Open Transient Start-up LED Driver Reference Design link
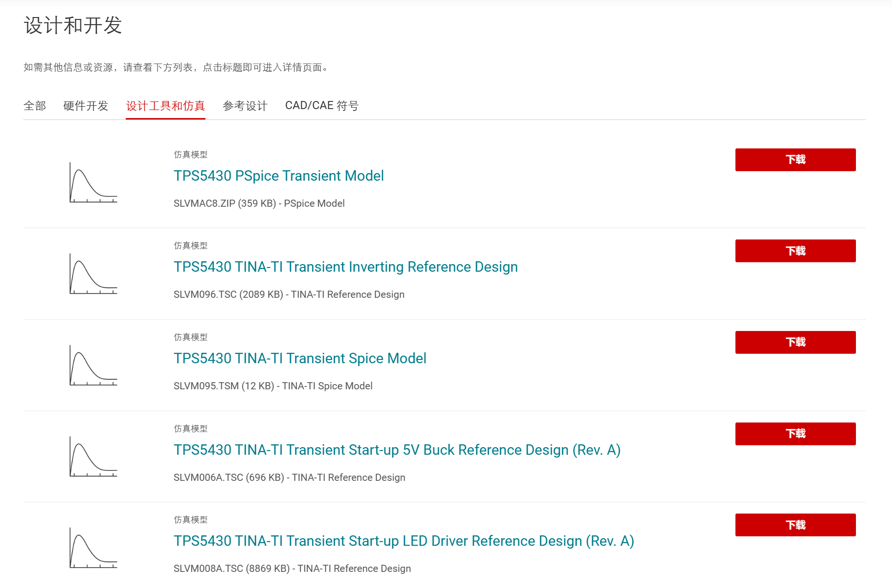Screen dimensions: 892x588 [404, 541]
